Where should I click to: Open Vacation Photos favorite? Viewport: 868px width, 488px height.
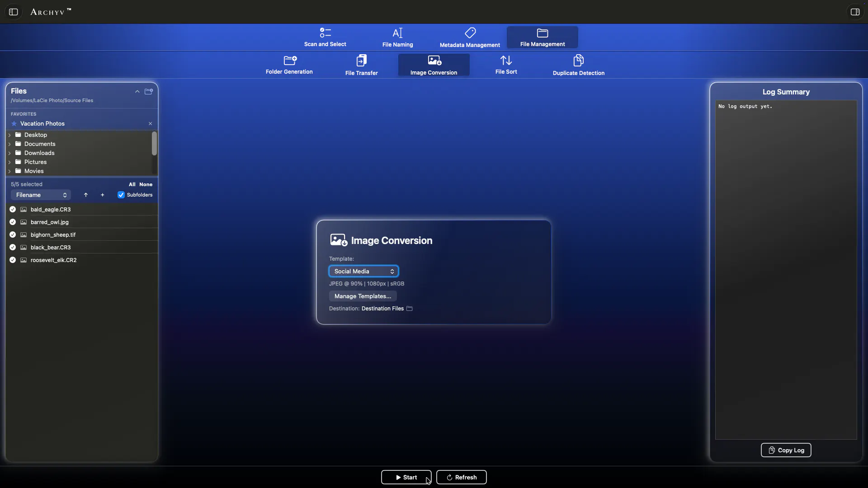pyautogui.click(x=42, y=124)
